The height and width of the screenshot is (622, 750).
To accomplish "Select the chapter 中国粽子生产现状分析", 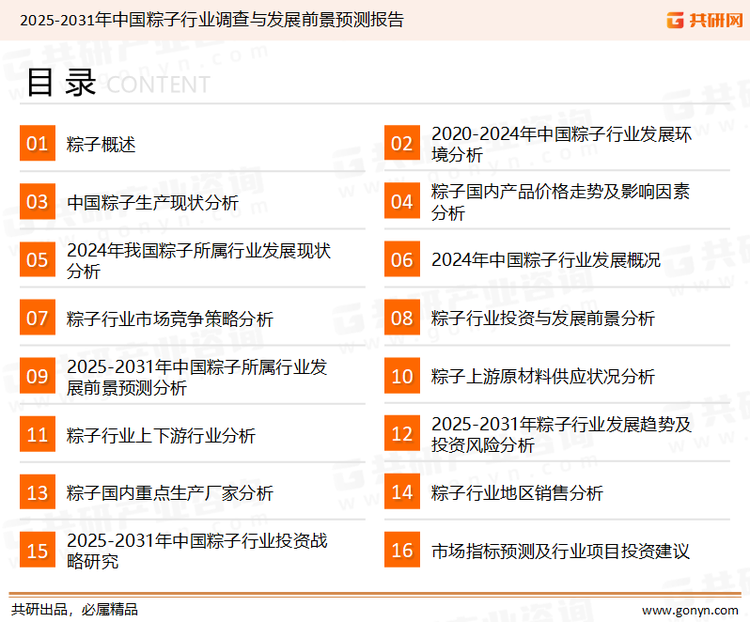I will tap(153, 202).
